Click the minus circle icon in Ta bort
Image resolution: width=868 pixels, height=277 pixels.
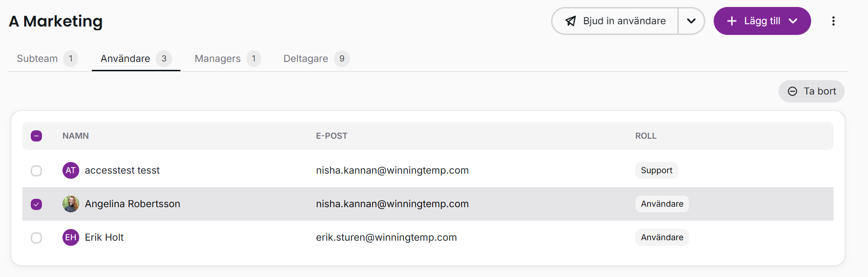tap(792, 91)
